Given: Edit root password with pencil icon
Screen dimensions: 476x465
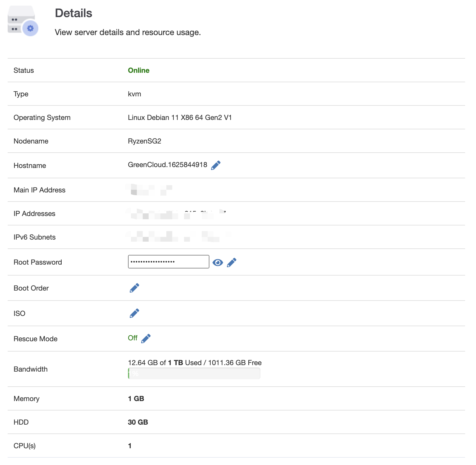Looking at the screenshot, I should click(232, 262).
